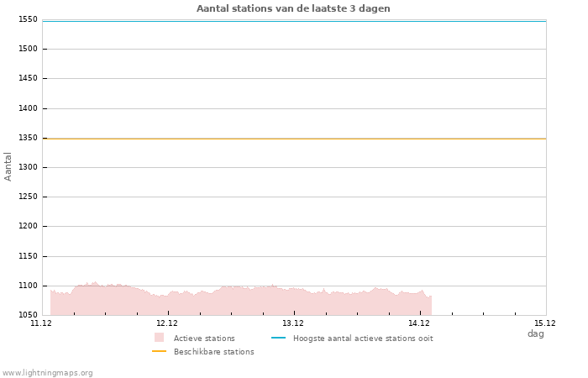This screenshot has height=378, width=588.
Task: Click the 'dag' x-axis label
Action: click(x=535, y=333)
